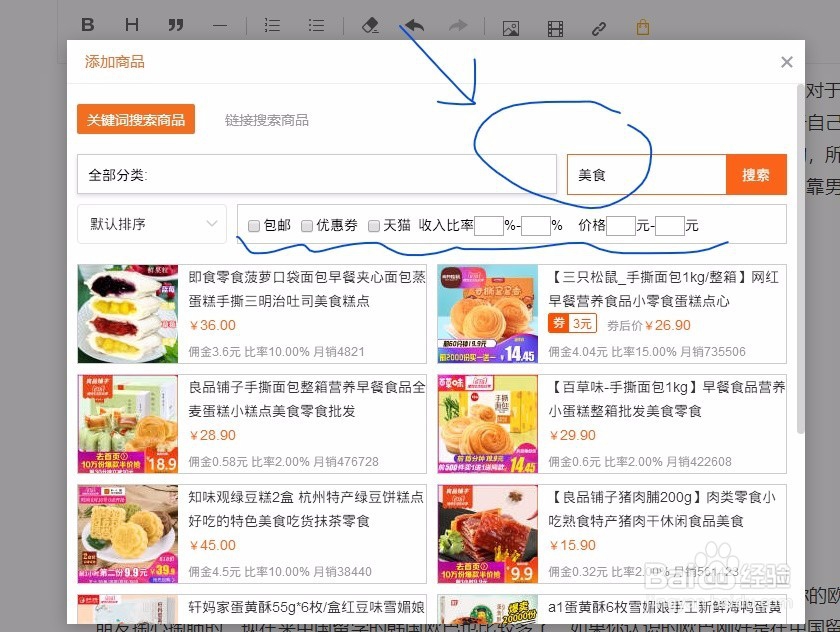The image size is (840, 632).
Task: Select 良品铺子手撕面包 product thumbnail
Action: (128, 424)
